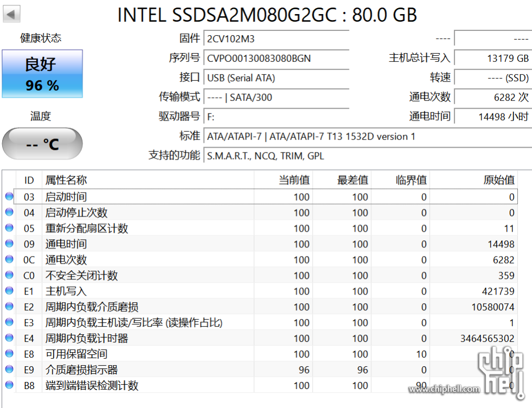The height and width of the screenshot is (408, 532).
Task: Click the firmware field 2CV102M3
Action: pos(276,39)
